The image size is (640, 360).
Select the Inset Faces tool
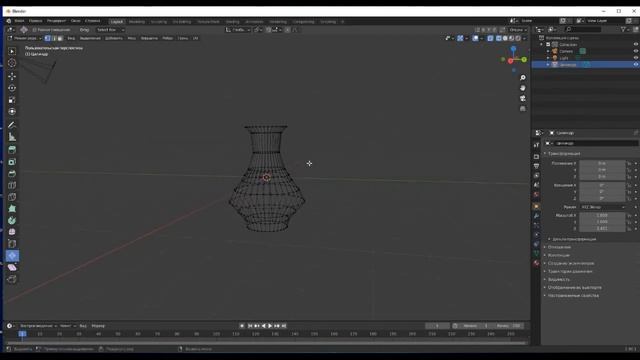(12, 162)
